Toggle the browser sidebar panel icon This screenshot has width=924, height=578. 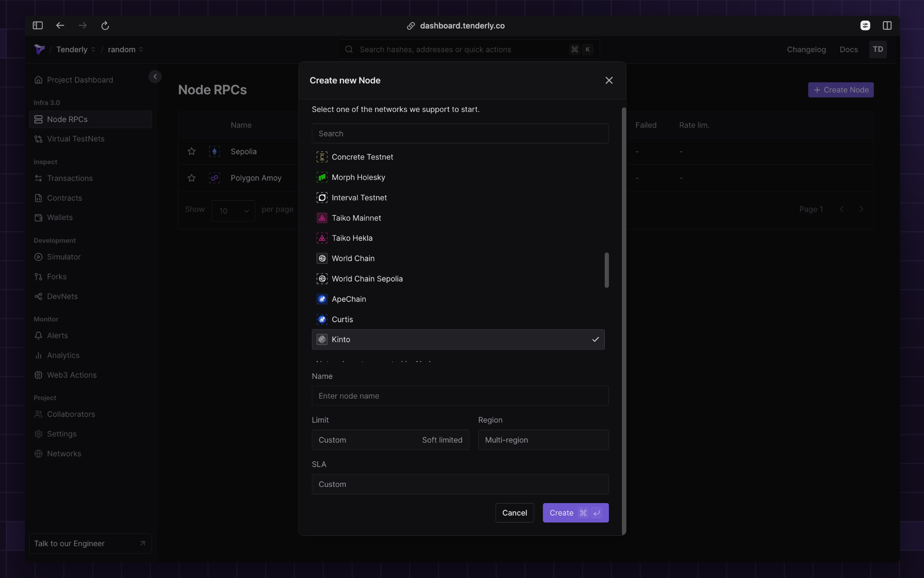click(38, 26)
